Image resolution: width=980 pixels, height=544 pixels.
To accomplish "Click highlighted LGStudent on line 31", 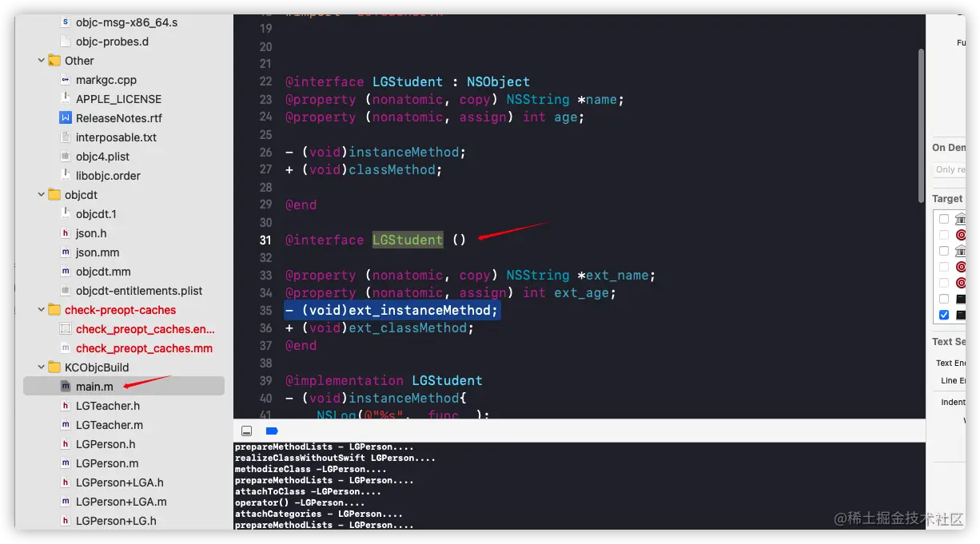I will [x=408, y=240].
